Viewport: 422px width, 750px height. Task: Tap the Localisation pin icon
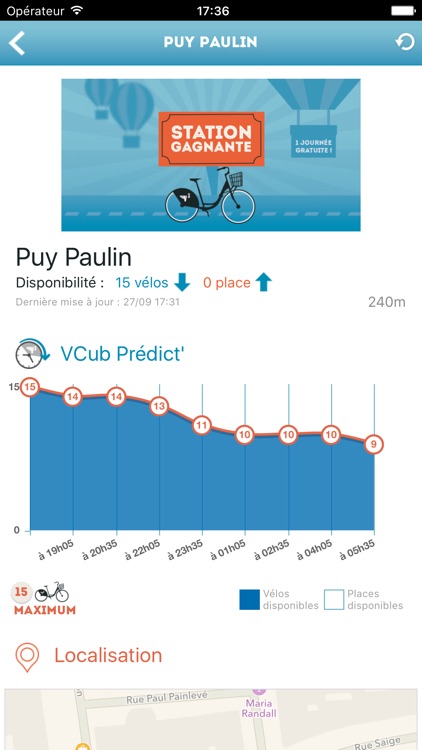point(27,657)
